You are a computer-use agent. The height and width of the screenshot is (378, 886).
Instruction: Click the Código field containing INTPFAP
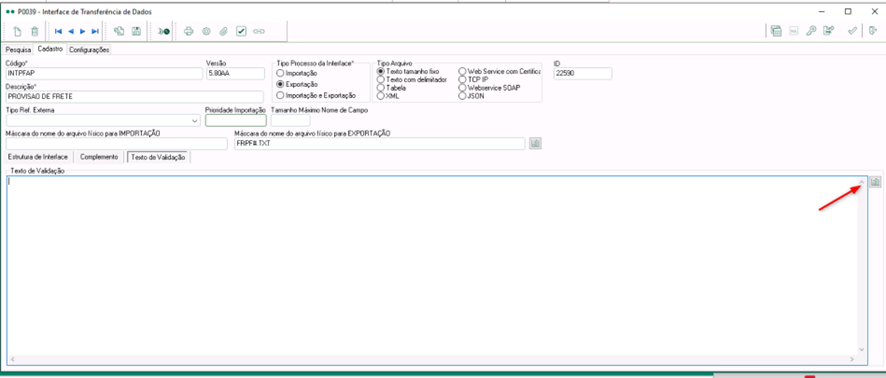(x=104, y=73)
